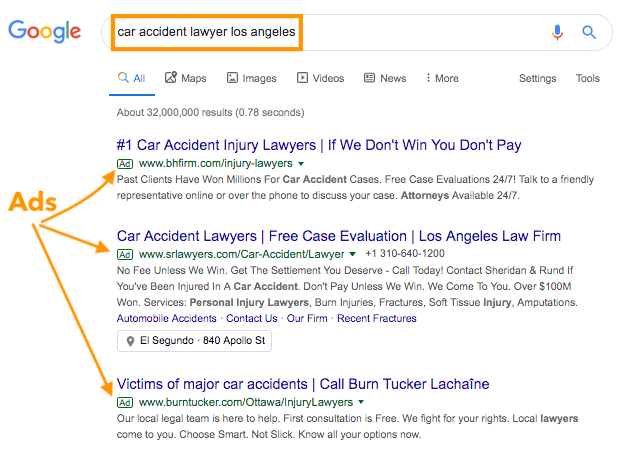This screenshot has width=643, height=455.
Task: Click Ad badge beside bhfirm.com URL
Action: [125, 164]
